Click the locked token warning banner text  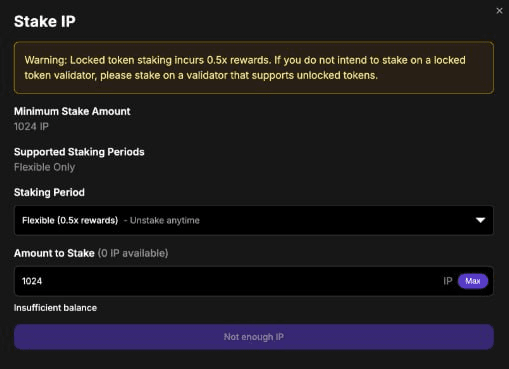click(245, 68)
